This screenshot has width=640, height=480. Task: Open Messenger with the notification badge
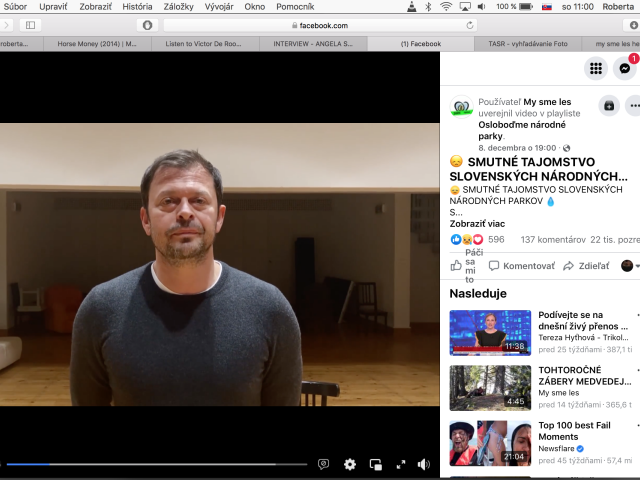[624, 68]
